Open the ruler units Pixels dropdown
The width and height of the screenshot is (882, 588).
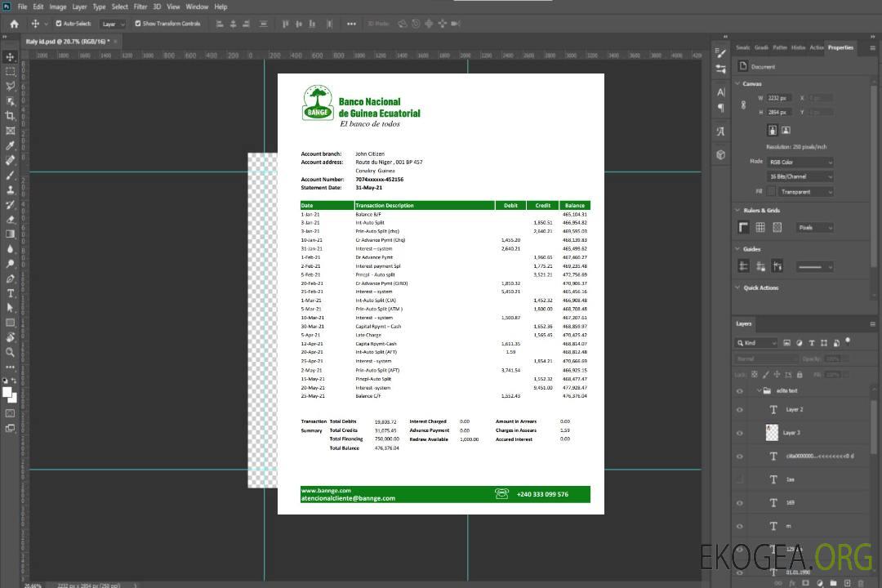(x=814, y=228)
